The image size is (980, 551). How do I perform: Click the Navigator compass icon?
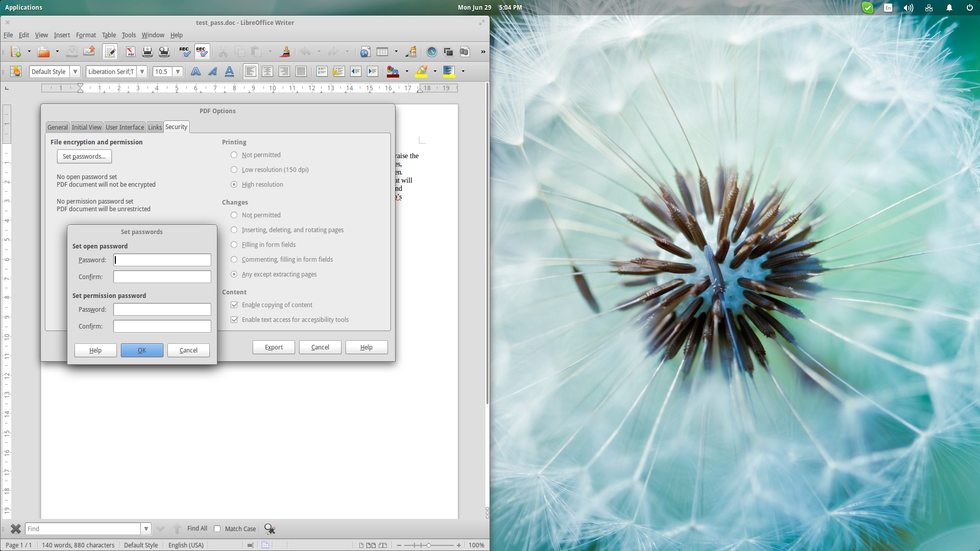point(432,52)
